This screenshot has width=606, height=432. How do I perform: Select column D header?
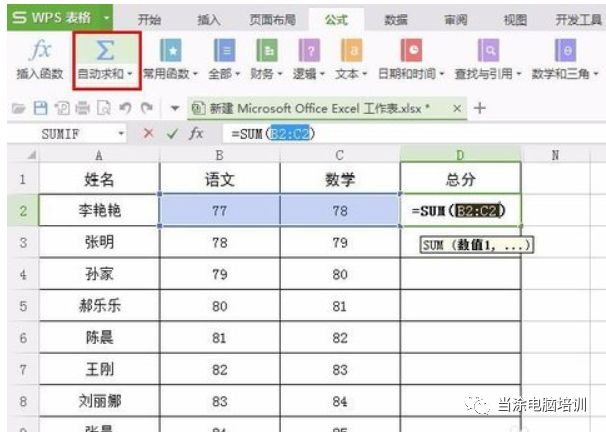[x=460, y=155]
